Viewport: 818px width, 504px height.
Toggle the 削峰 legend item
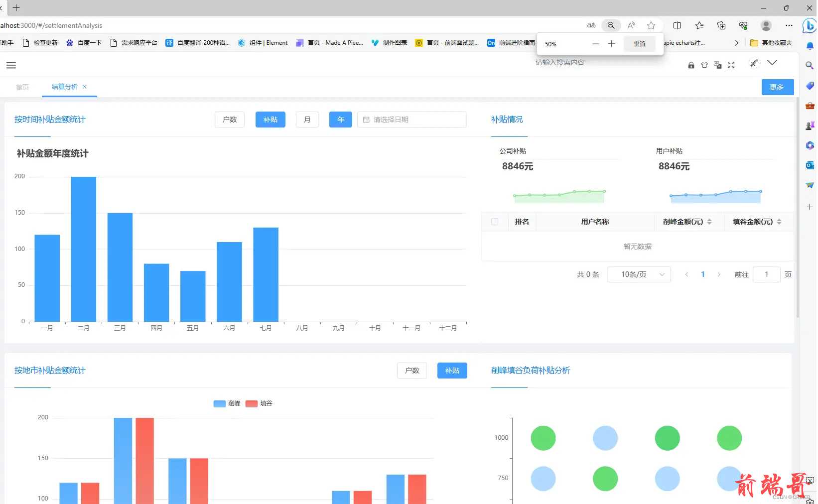[x=227, y=403]
